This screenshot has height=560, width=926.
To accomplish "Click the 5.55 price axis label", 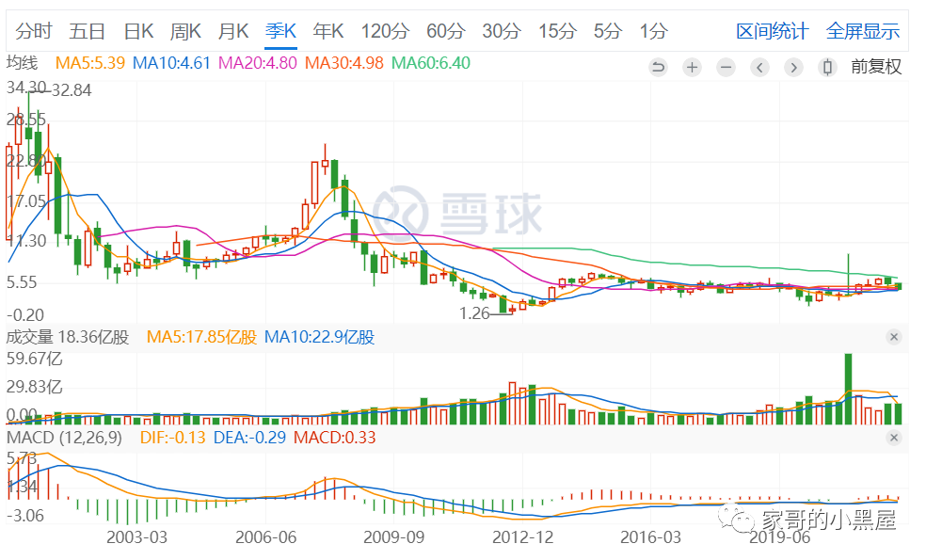I will (x=22, y=282).
